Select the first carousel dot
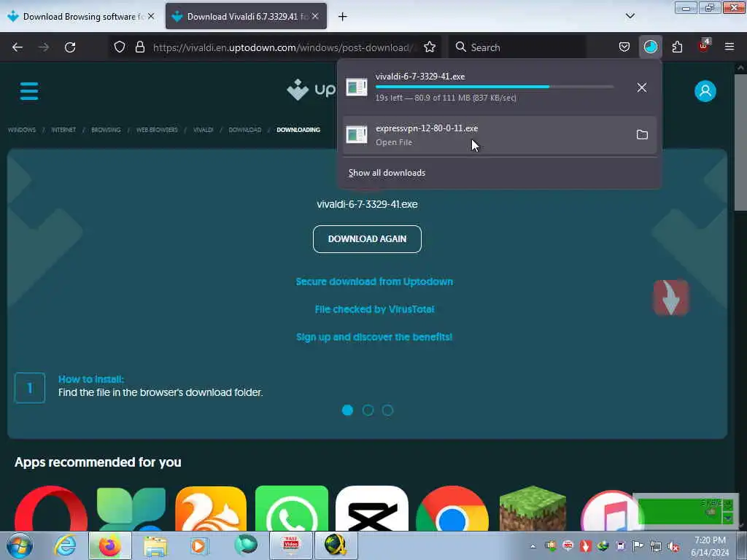 [x=348, y=410]
